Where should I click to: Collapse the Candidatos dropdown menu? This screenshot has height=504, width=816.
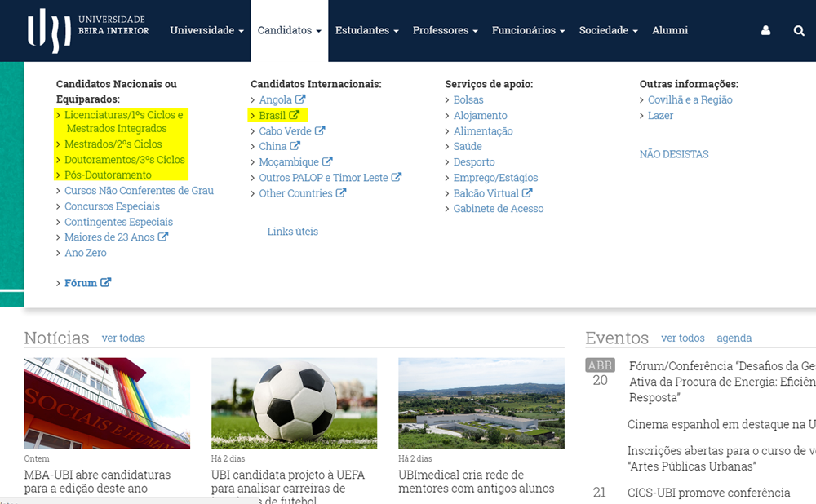click(290, 31)
